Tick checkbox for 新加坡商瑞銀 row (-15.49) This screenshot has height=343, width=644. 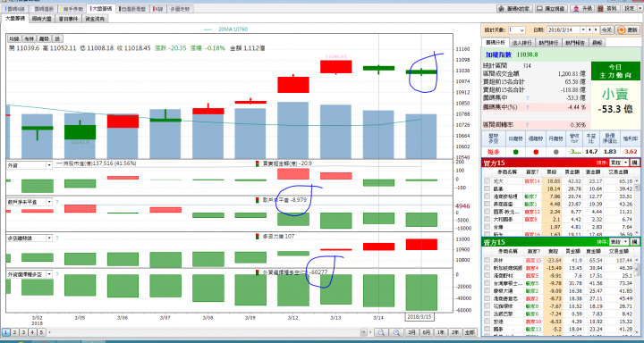[487, 268]
